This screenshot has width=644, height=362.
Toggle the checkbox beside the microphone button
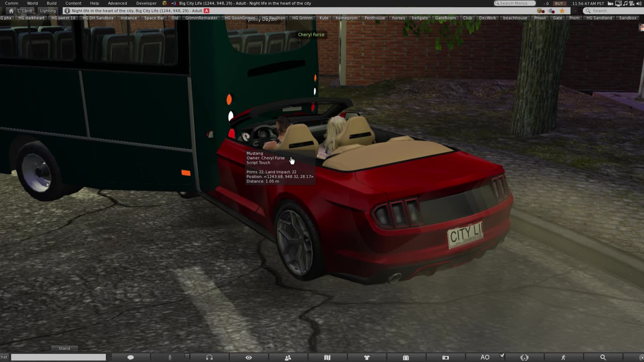coord(187,356)
